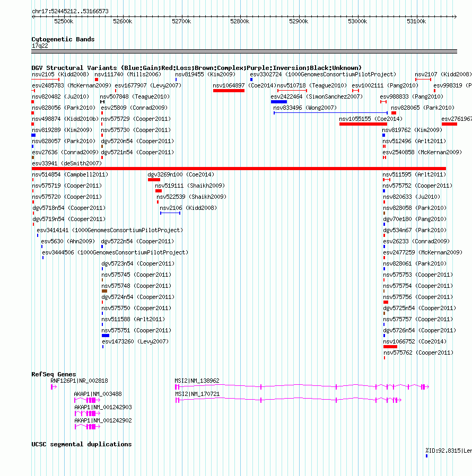
Task: Click the red nsv1055155 loss bar
Action: tap(363, 124)
